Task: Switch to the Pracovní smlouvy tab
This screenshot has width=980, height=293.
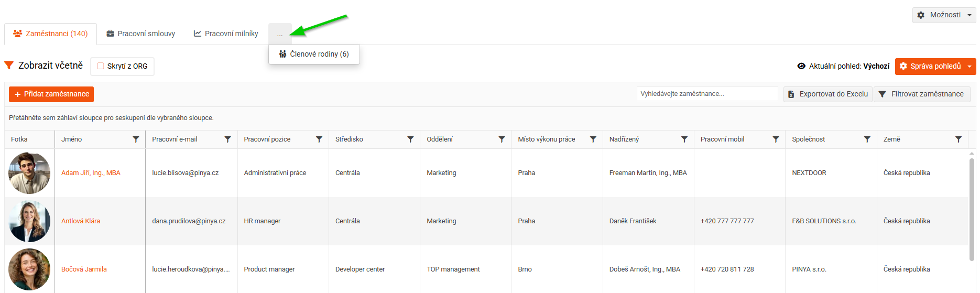Action: (x=140, y=34)
